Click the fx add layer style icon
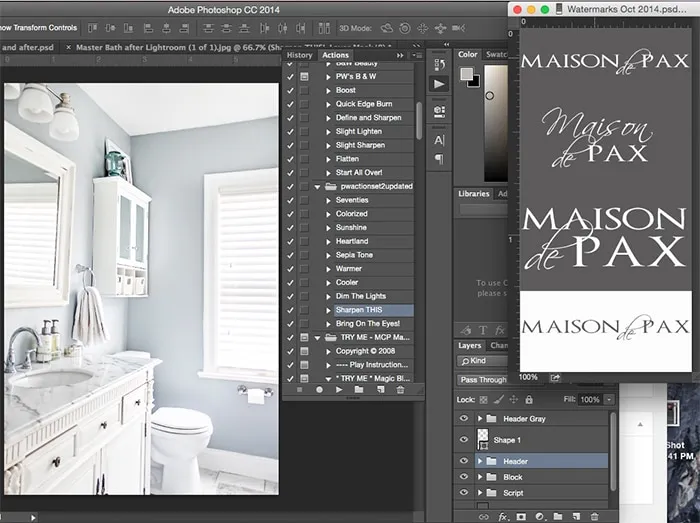700x523 pixels. point(503,517)
